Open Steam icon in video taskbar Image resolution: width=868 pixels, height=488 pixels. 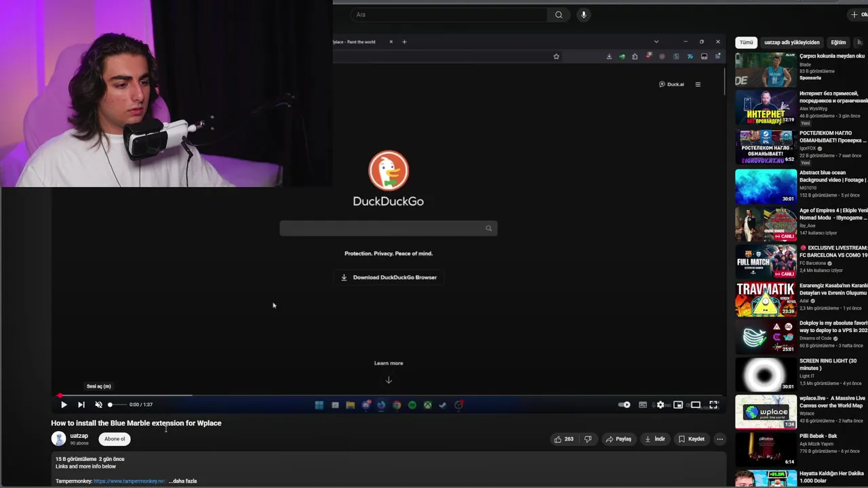pyautogui.click(x=443, y=405)
